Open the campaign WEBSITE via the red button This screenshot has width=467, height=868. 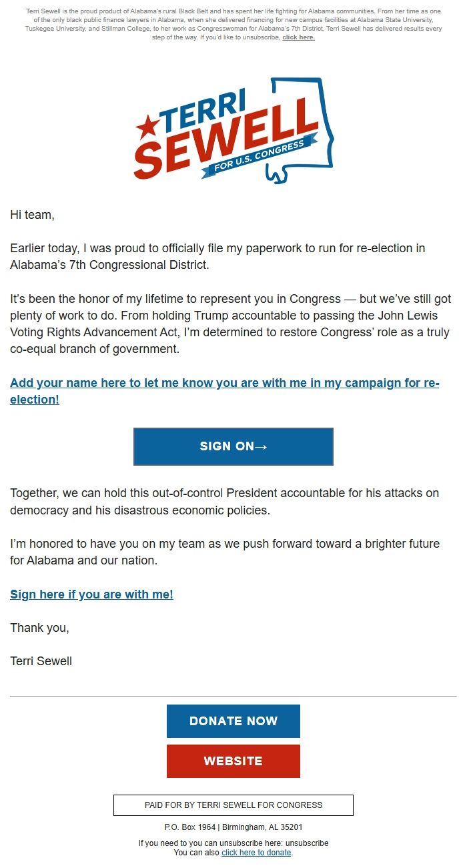coord(233,761)
